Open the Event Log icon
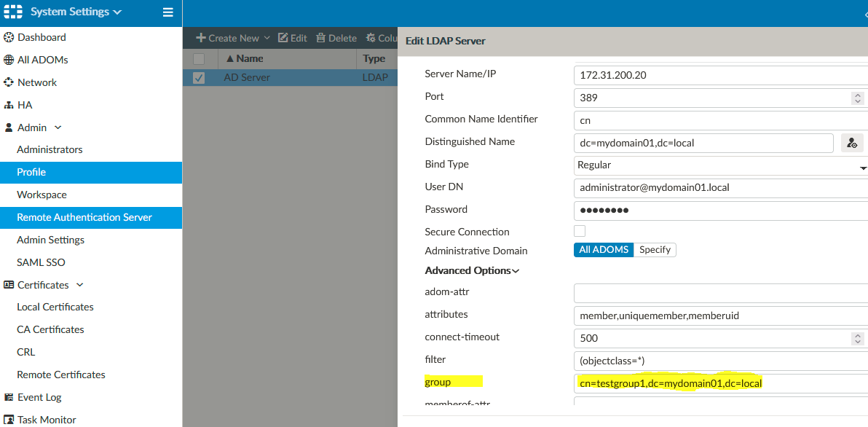Screen dimensions: 868x427 tap(9, 397)
